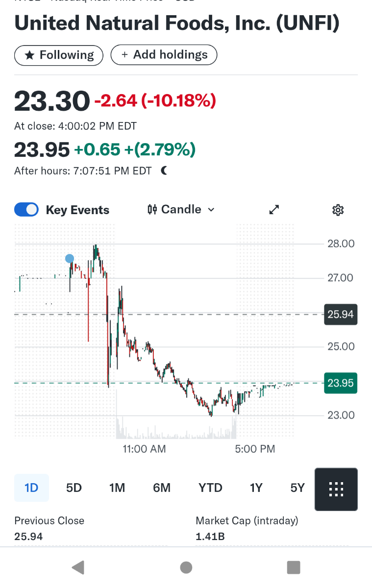This screenshot has width=372, height=588.
Task: Show the YTD chart range
Action: coord(210,488)
